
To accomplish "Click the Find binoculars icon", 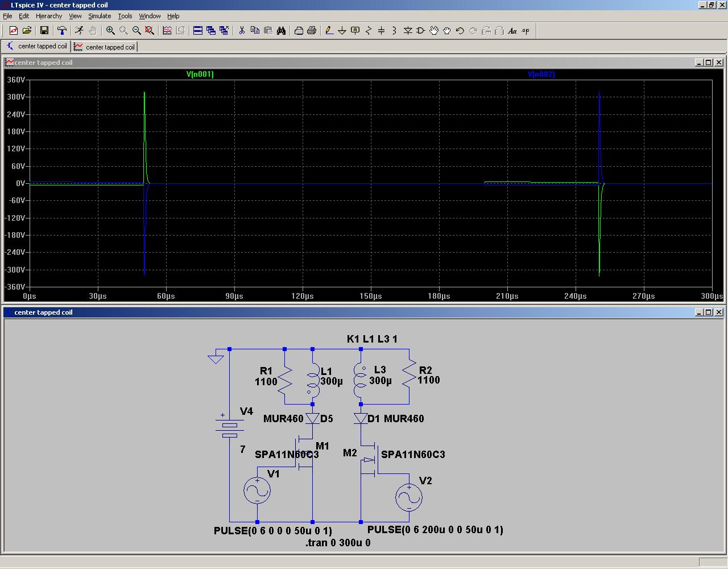I will coord(281,31).
